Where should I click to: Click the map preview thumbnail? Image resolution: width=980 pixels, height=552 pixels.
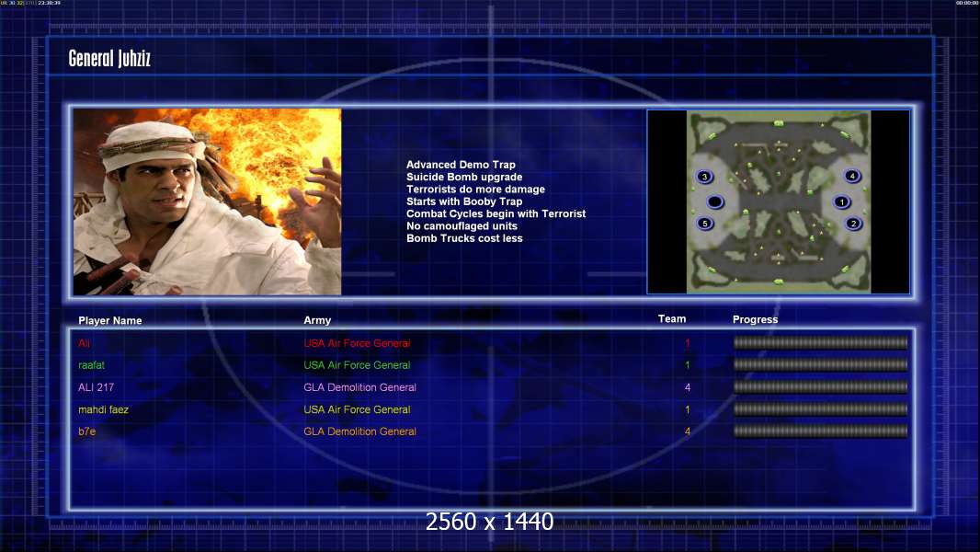778,201
